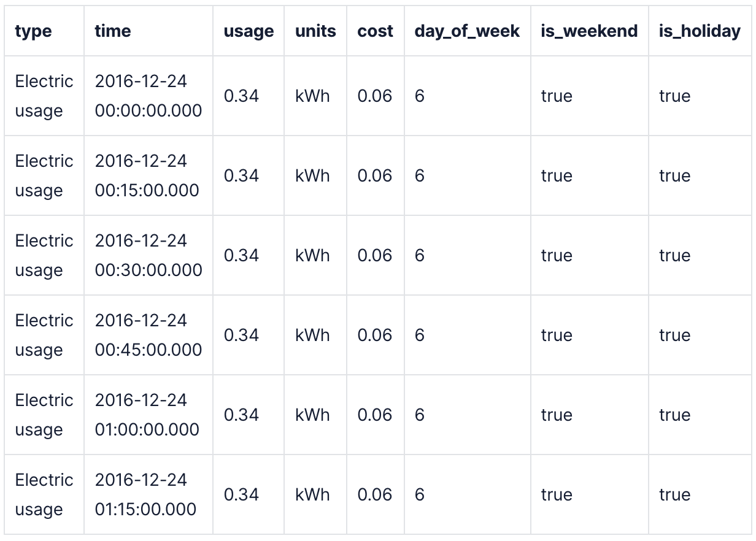Click the 2016-12-24 00:45:00.000 time cell
Screen dimensions: 756x541
[148, 335]
